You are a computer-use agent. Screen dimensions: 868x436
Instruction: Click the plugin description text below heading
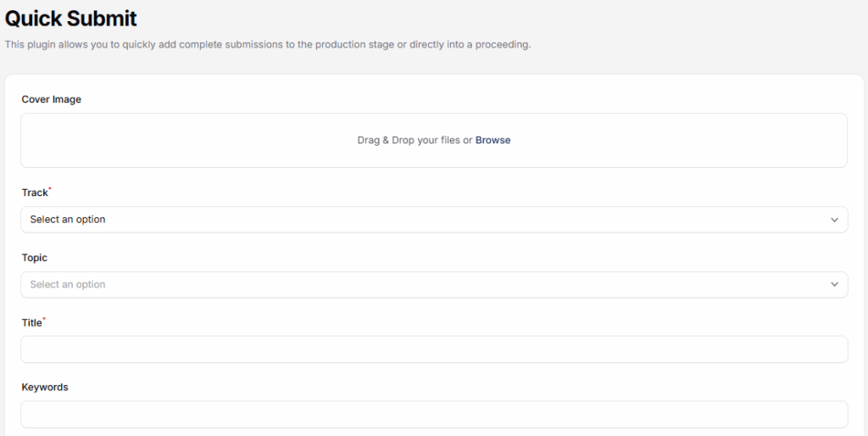267,44
